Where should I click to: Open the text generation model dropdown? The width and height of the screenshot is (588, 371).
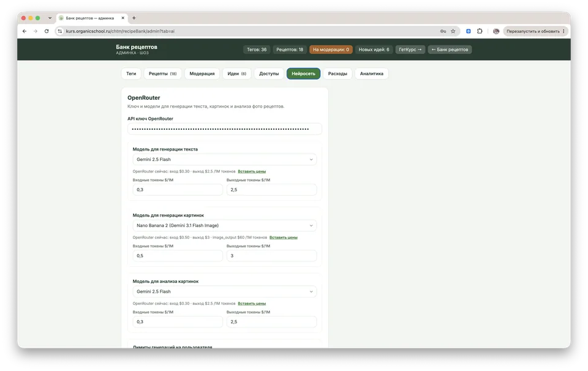224,159
